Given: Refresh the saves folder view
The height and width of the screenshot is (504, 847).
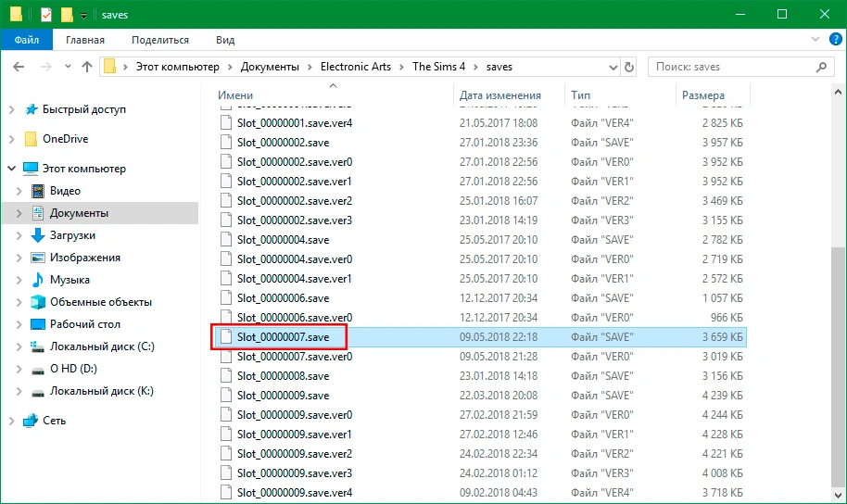Looking at the screenshot, I should click(629, 67).
